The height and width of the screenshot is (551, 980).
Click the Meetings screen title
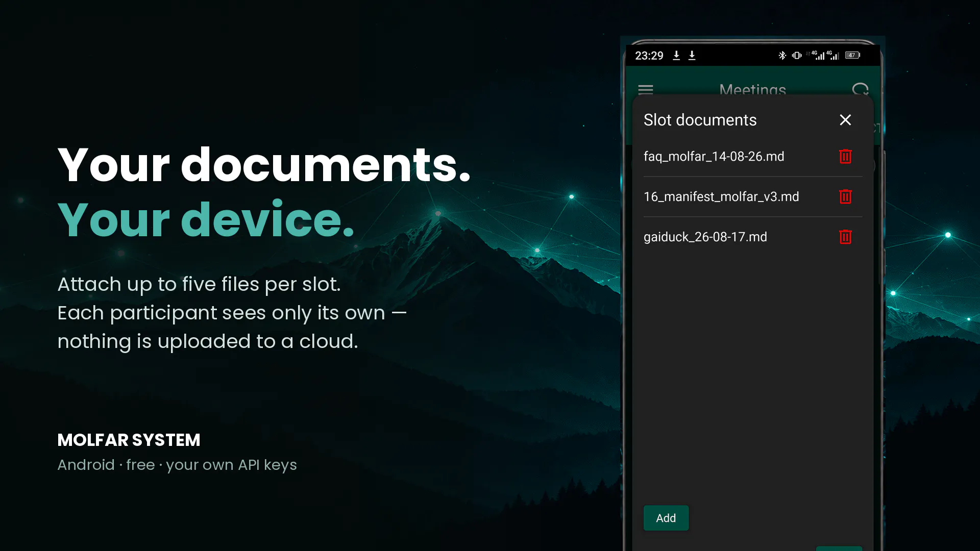(x=753, y=89)
